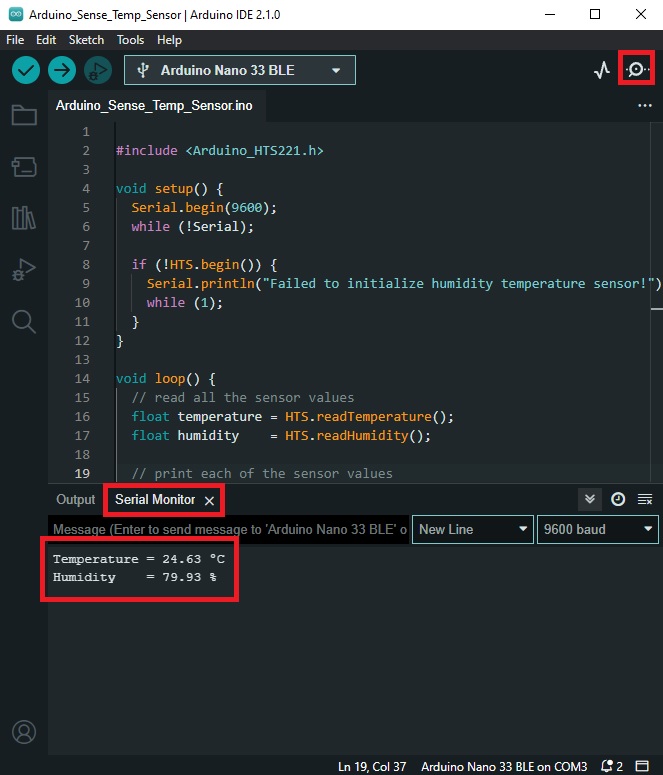Toggle autoscroll in Serial Monitor
This screenshot has width=663, height=775.
[x=590, y=499]
